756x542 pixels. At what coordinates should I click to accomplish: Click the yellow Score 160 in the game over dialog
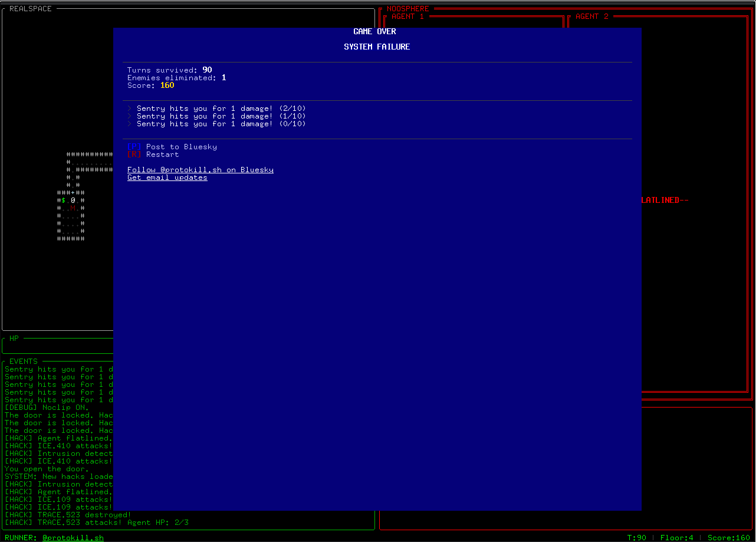pyautogui.click(x=167, y=86)
